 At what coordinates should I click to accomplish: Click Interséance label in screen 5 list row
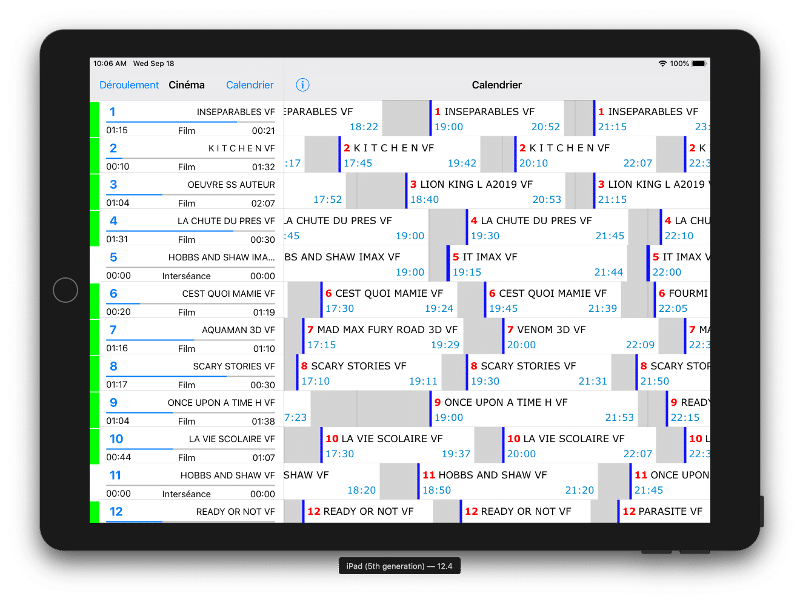(x=186, y=275)
